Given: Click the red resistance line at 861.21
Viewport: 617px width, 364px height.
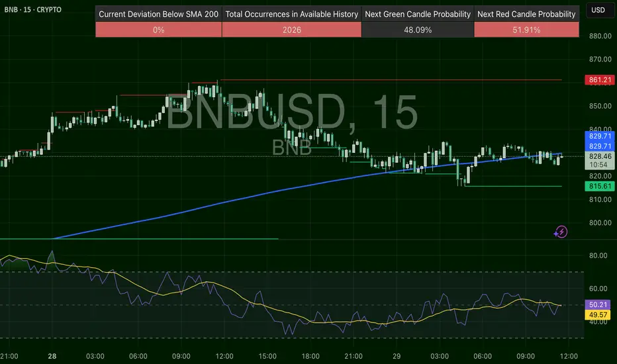Looking at the screenshot, I should (391, 80).
